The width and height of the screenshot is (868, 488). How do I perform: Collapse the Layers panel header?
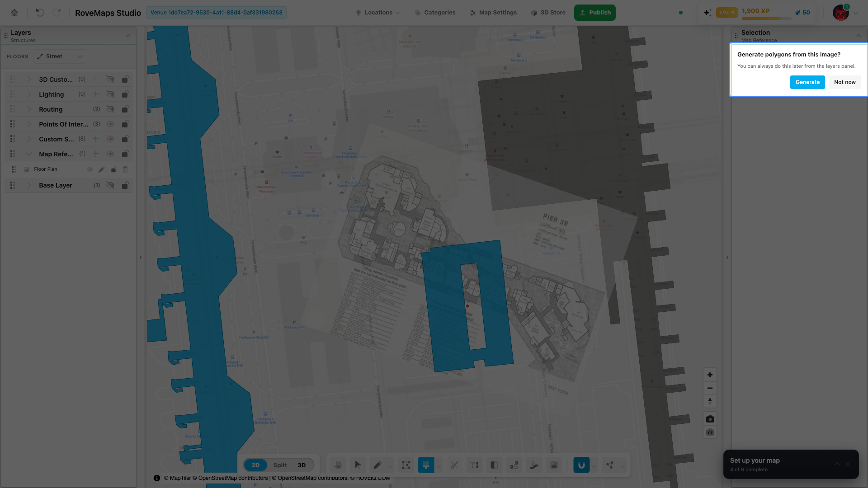tap(128, 36)
